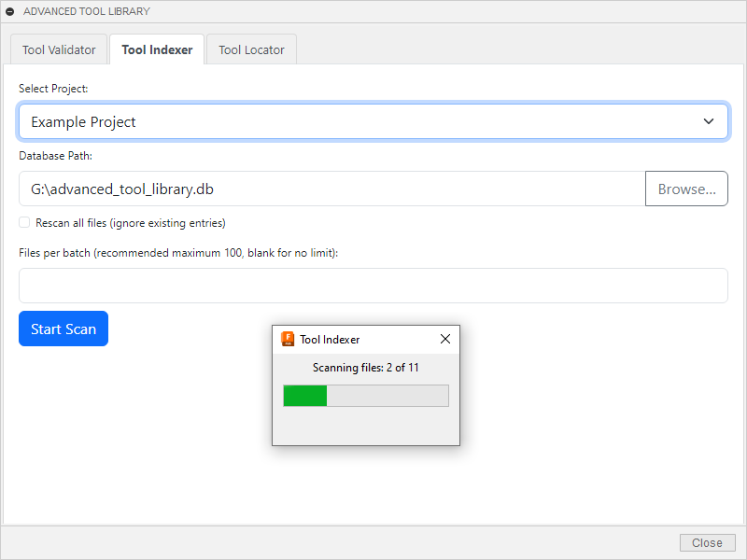The height and width of the screenshot is (560, 747).
Task: Focus the Database Path text field
Action: (331, 189)
